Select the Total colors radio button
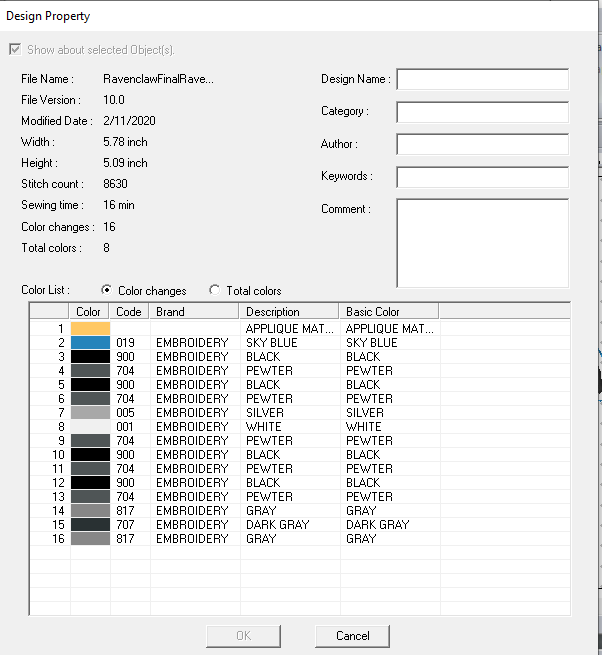Screen dimensions: 602x655 [x=214, y=290]
